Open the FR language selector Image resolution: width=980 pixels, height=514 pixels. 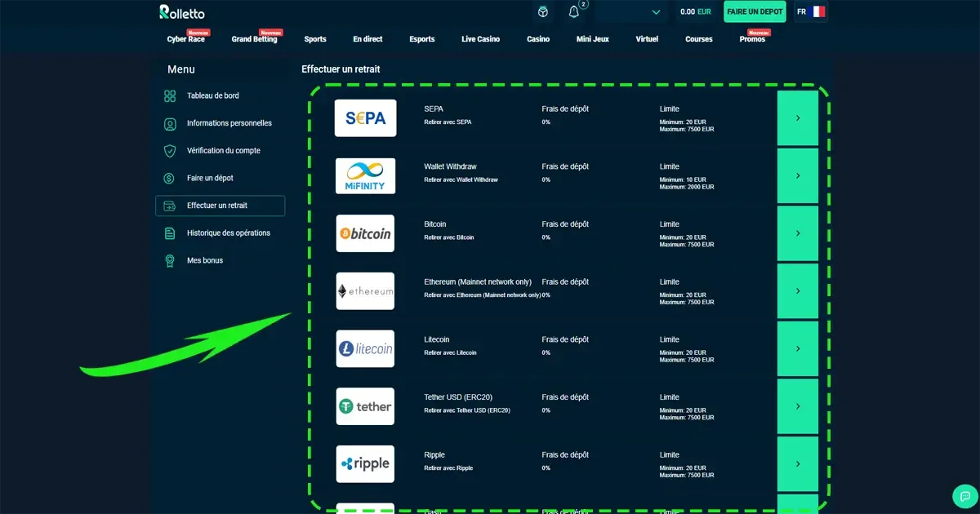point(811,11)
